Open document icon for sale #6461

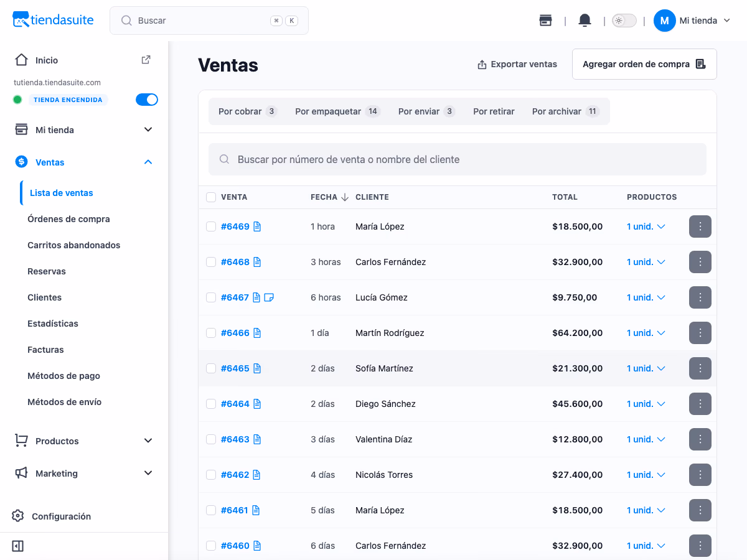pyautogui.click(x=256, y=510)
